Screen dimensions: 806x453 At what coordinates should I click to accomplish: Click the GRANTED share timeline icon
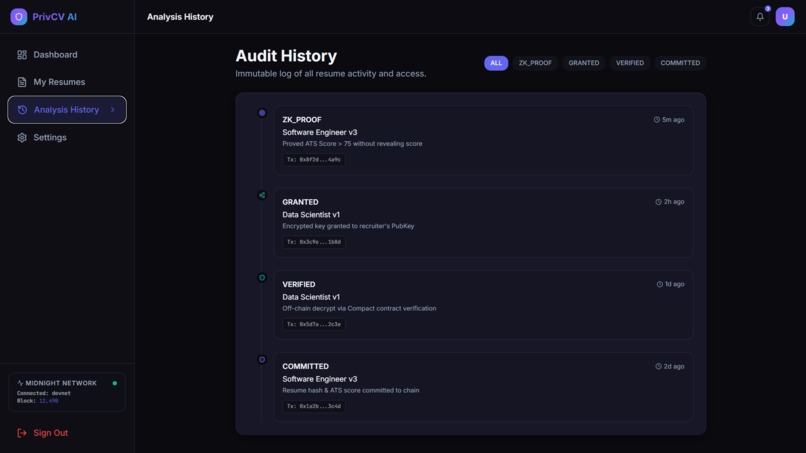point(262,195)
